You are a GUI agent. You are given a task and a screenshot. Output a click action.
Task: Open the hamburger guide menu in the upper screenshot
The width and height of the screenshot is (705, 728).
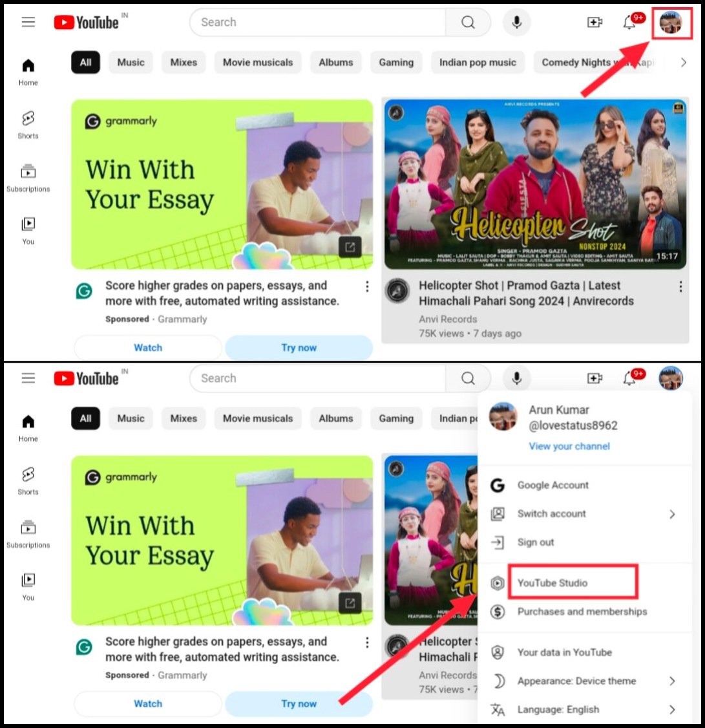28,22
